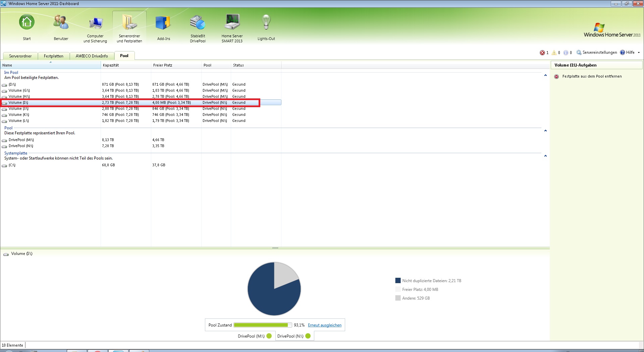This screenshot has width=644, height=352.
Task: Click the 93,1% pool state value
Action: click(x=299, y=325)
